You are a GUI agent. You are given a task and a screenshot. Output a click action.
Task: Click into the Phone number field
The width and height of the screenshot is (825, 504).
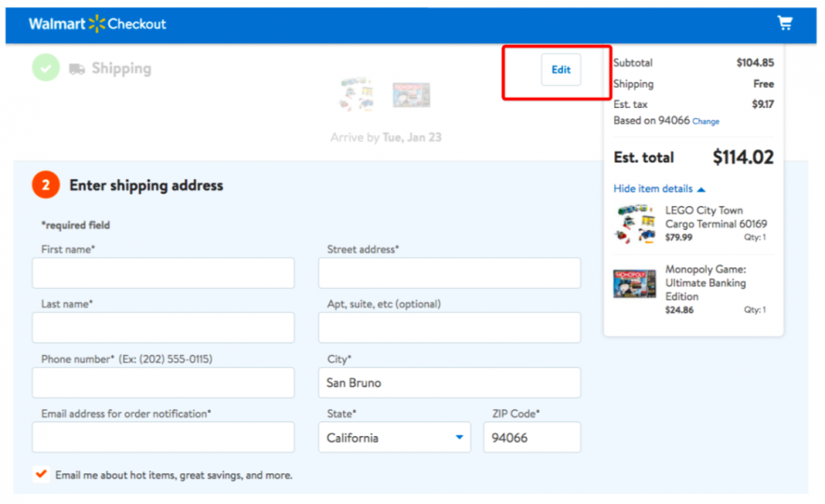pyautogui.click(x=163, y=383)
